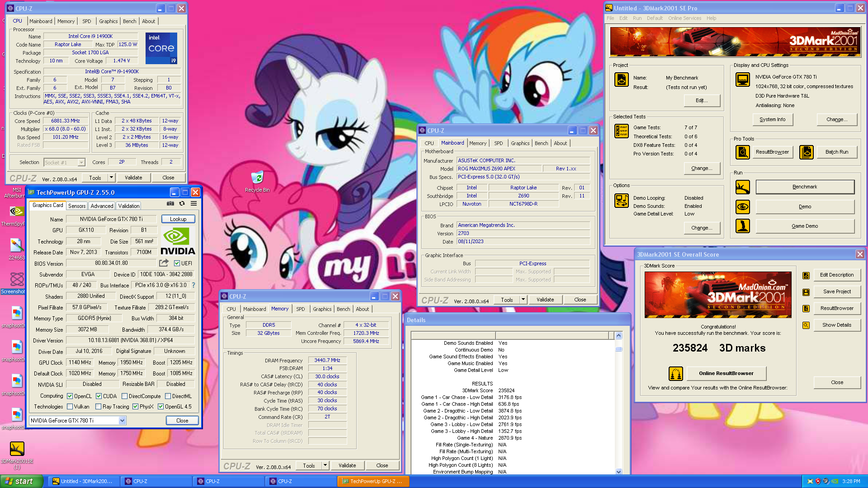This screenshot has height=488, width=868.
Task: Click the GPU-Z refresh icon
Action: (x=182, y=204)
